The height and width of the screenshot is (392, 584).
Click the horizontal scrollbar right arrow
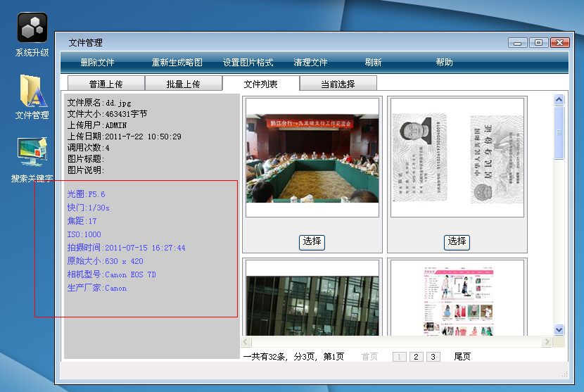(547, 341)
